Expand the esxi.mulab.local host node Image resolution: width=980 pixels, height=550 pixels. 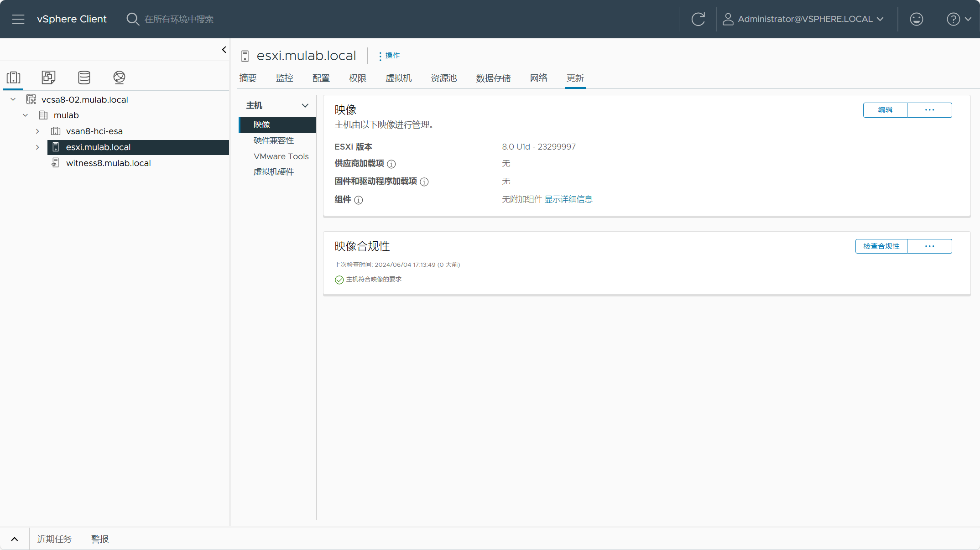37,147
